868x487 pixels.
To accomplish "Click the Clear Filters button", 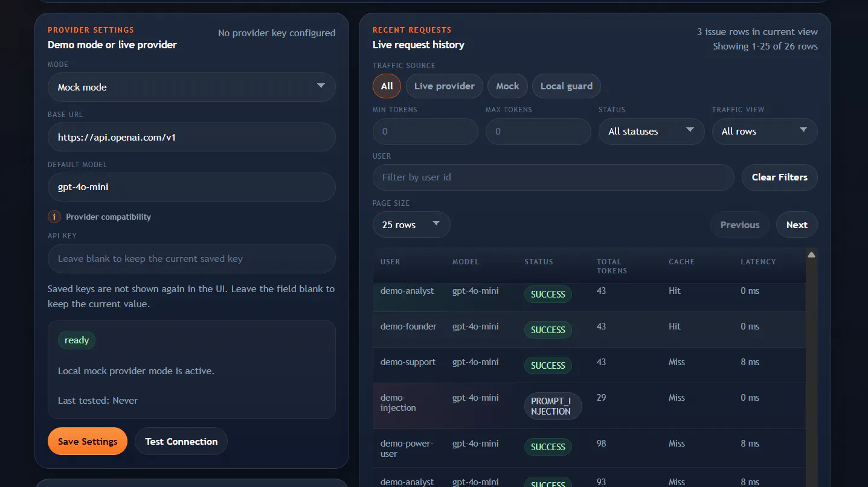I will coord(780,177).
